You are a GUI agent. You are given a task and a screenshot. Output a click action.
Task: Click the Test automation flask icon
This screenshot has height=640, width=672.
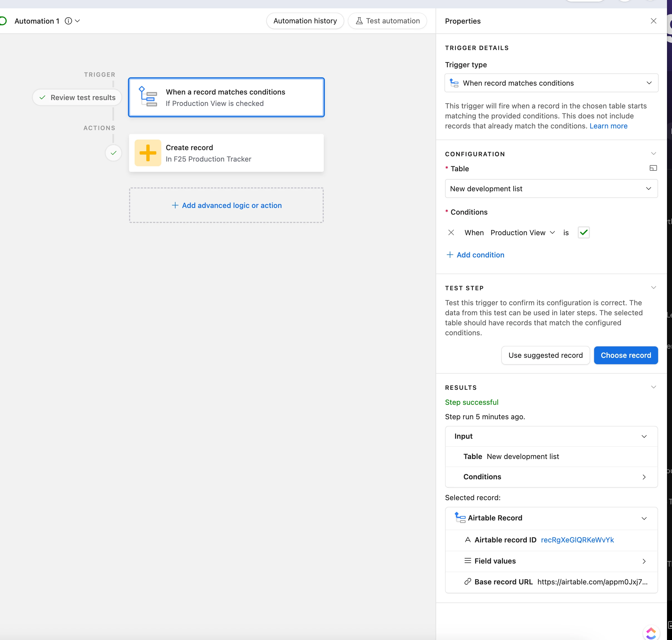[359, 21]
